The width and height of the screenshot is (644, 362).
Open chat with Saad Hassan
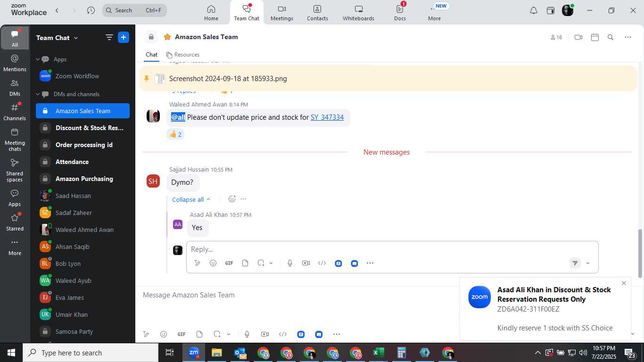coord(83,196)
